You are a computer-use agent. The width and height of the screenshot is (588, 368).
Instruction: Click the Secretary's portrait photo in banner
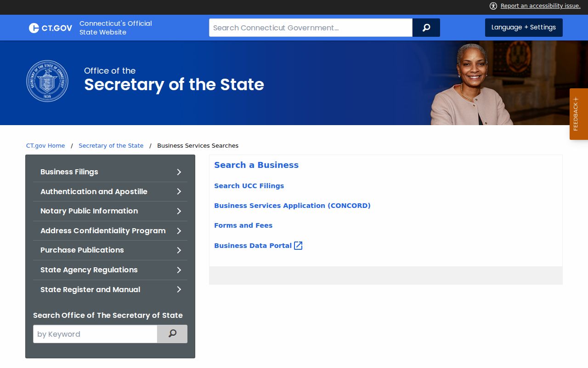[471, 84]
